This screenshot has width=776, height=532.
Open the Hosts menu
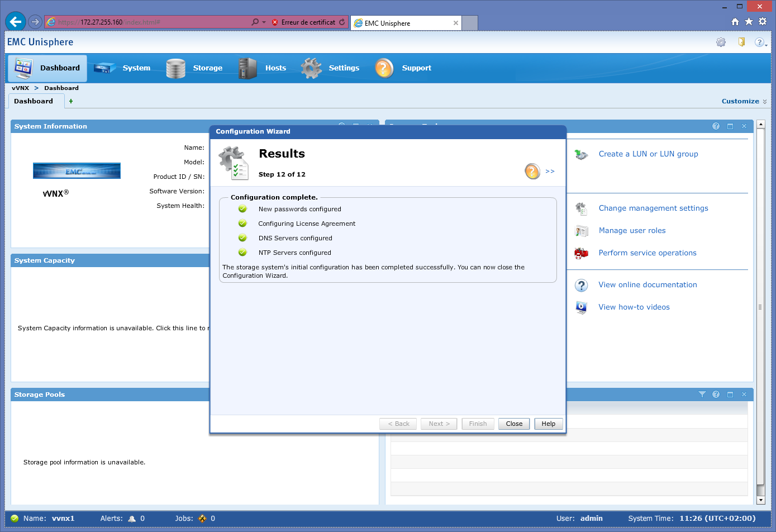tap(275, 68)
